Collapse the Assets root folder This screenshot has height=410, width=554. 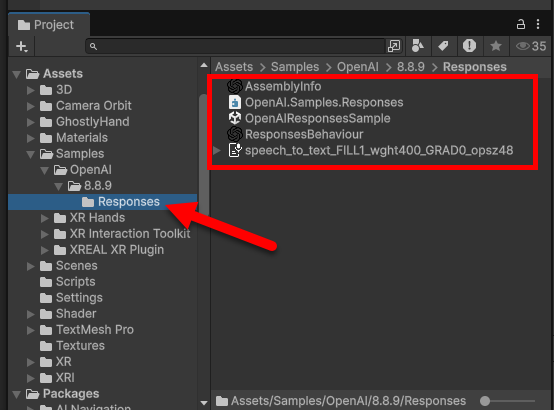click(17, 74)
